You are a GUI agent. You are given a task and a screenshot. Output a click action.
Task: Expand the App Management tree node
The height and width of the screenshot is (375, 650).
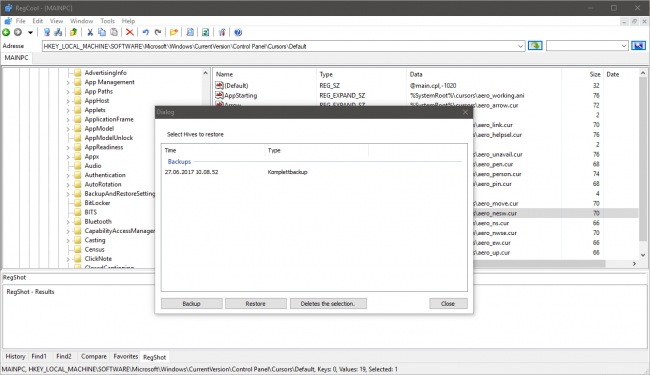click(x=68, y=82)
